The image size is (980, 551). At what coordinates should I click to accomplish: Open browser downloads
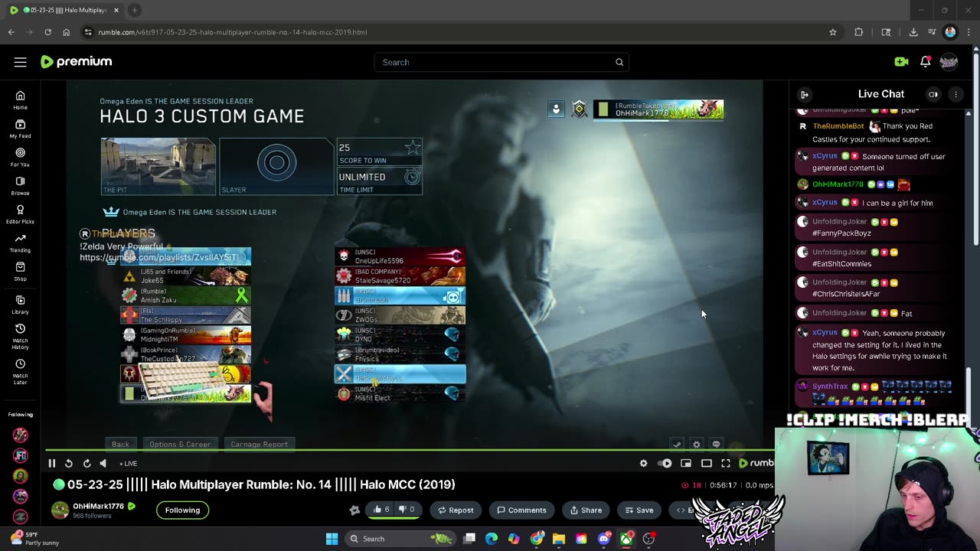[913, 32]
